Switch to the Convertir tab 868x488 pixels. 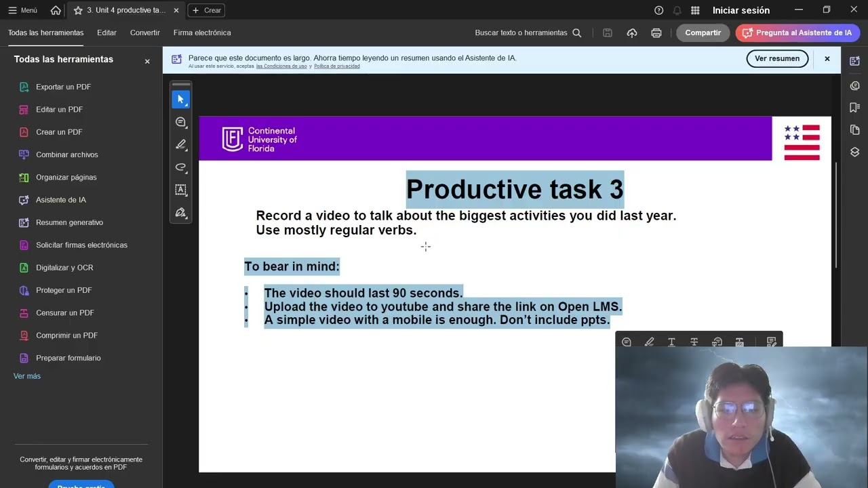tap(145, 33)
